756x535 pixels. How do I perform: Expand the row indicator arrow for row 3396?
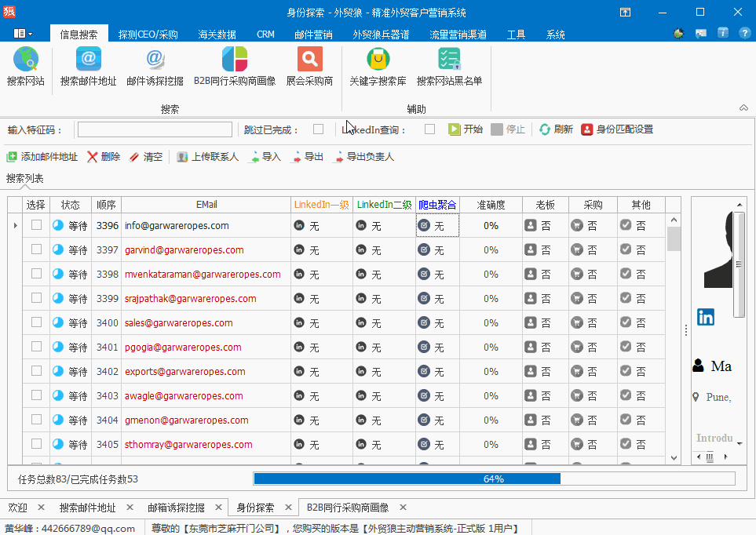tap(15, 226)
